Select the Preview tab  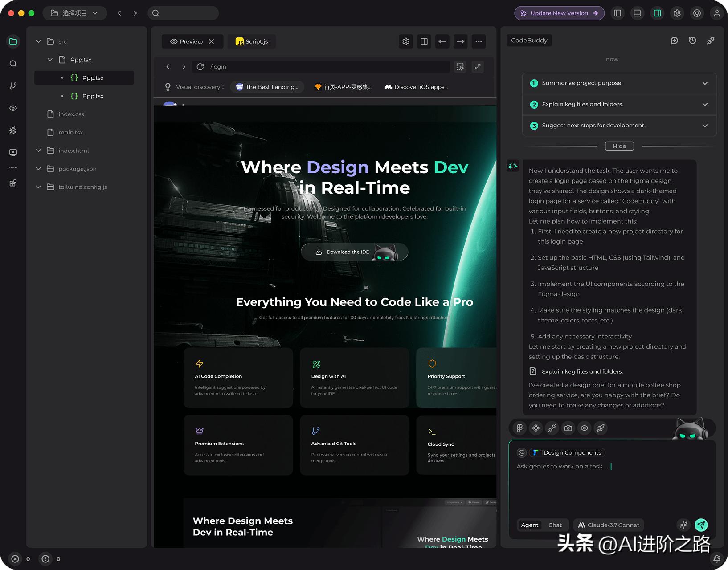(x=187, y=41)
